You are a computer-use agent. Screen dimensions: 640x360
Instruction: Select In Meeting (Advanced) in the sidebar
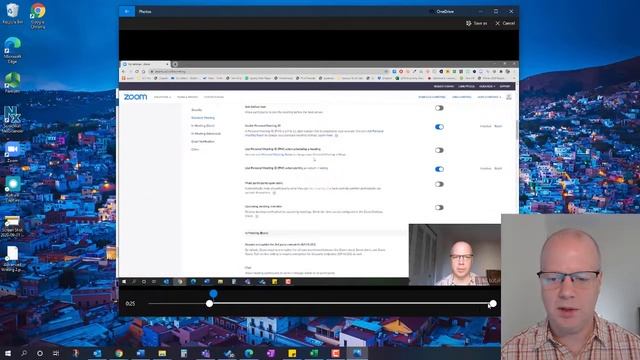pyautogui.click(x=206, y=133)
